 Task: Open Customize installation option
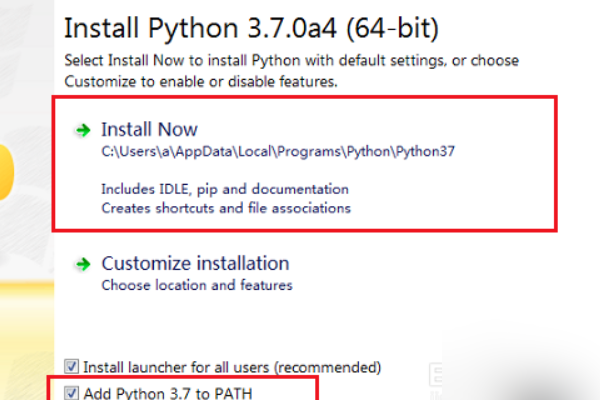click(x=195, y=264)
